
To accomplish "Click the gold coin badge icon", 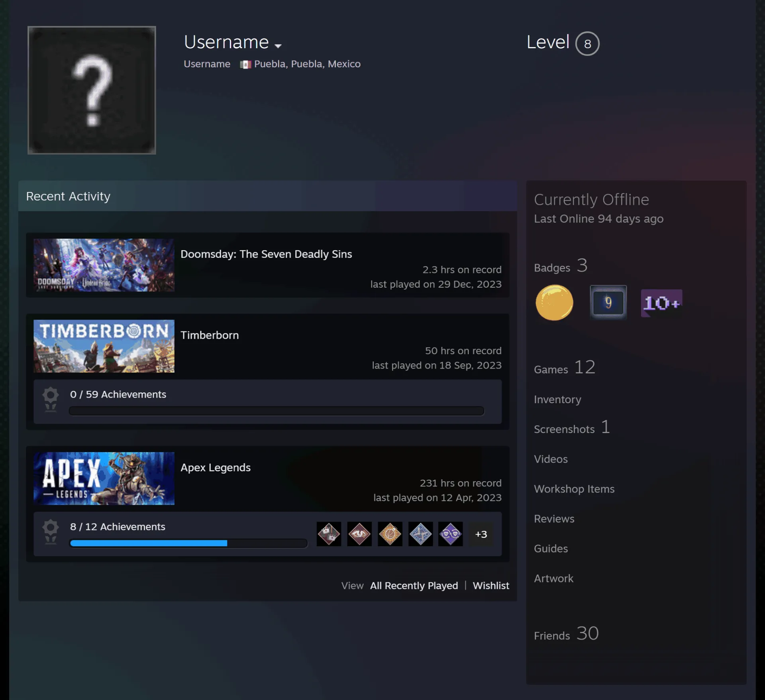I will 554,303.
